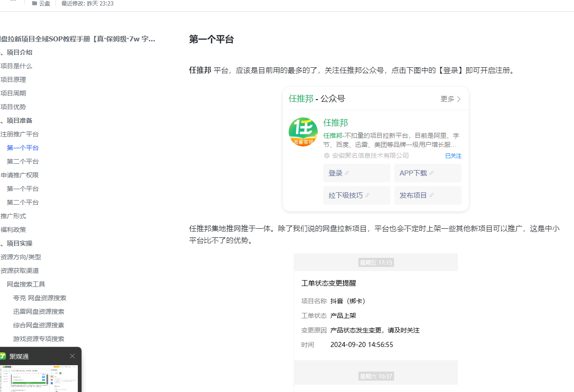This screenshot has height=392, width=574.
Task: Go to 申请推广权限 outline heading
Action: 20,175
